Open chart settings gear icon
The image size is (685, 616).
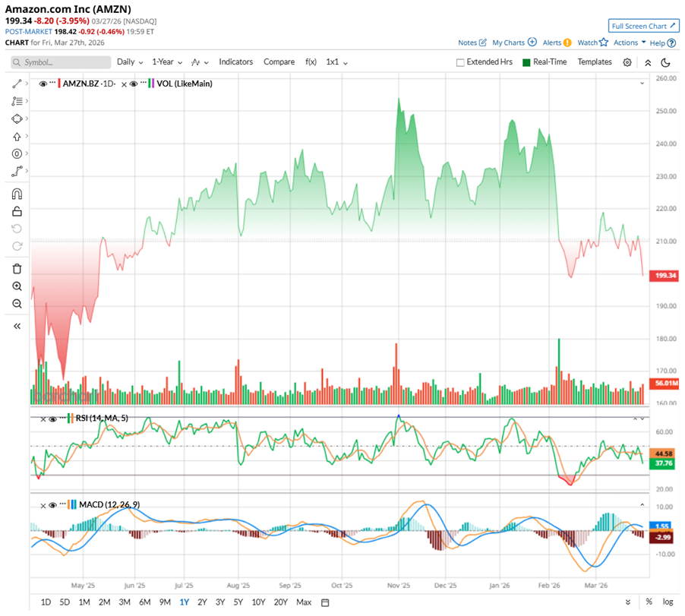click(x=627, y=62)
